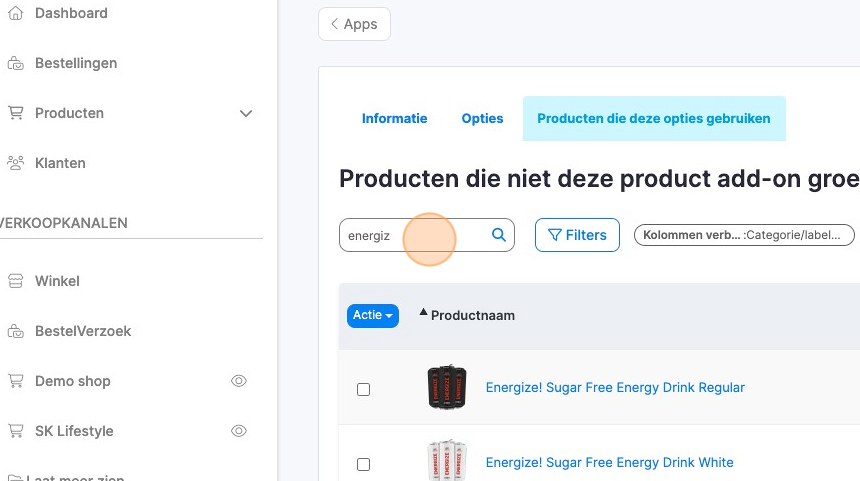Open Energize! Sugar Free Energy Drink White link
The height and width of the screenshot is (481, 860).
point(609,462)
